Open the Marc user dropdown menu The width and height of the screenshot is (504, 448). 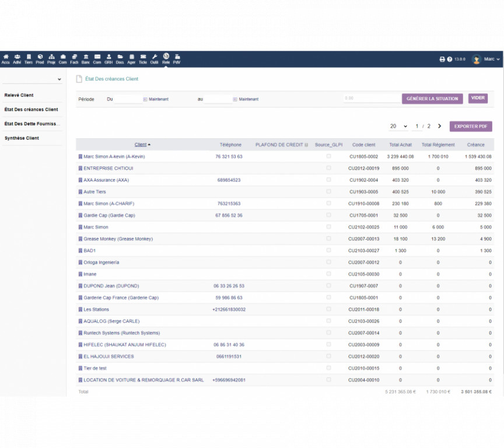tap(487, 60)
